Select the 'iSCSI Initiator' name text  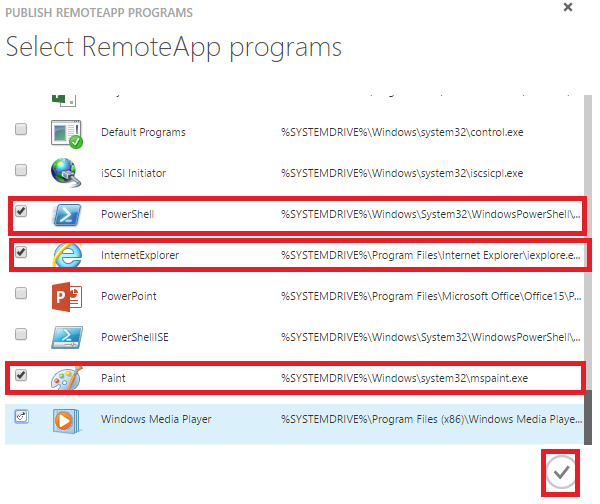click(x=134, y=173)
